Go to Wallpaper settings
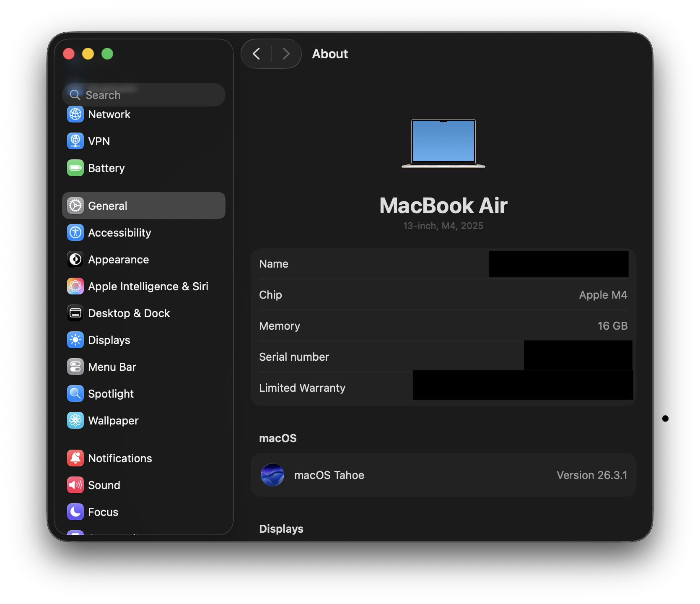The image size is (700, 604). pyautogui.click(x=144, y=420)
